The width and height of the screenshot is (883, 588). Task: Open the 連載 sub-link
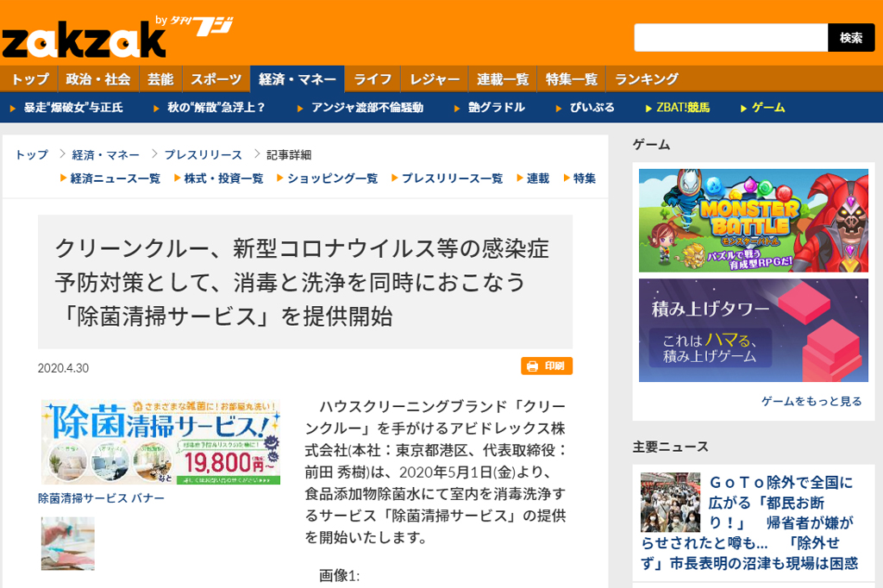pyautogui.click(x=538, y=178)
